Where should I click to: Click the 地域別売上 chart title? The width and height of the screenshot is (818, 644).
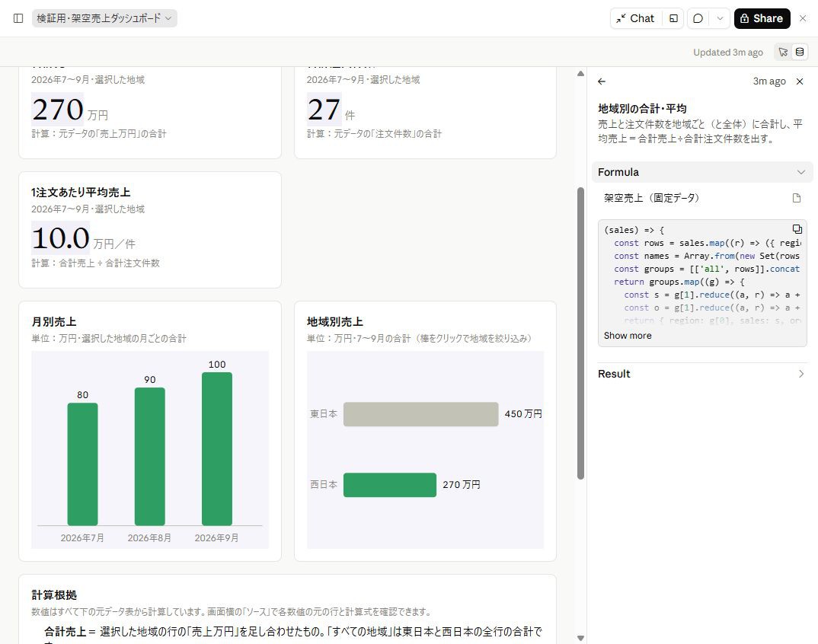pos(335,322)
